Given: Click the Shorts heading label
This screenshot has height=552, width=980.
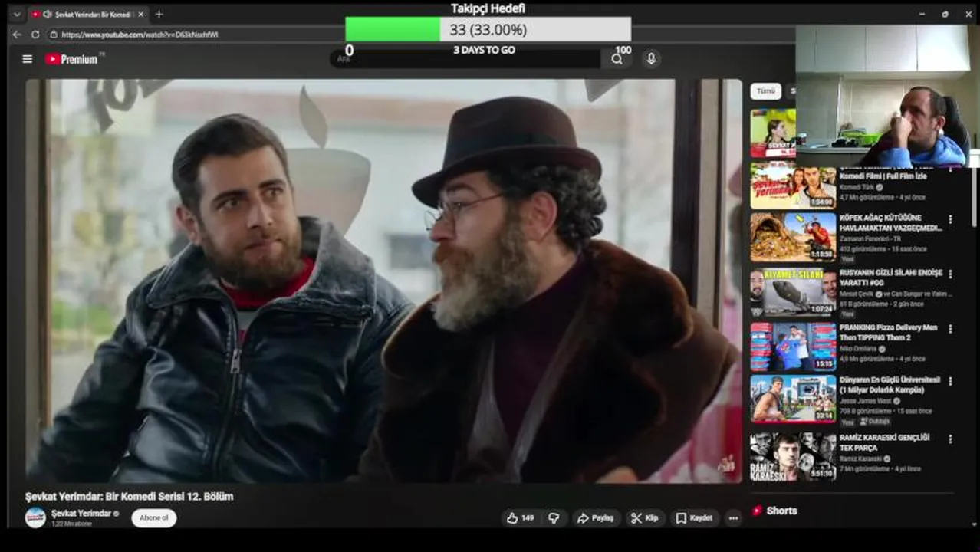Looking at the screenshot, I should [x=781, y=511].
